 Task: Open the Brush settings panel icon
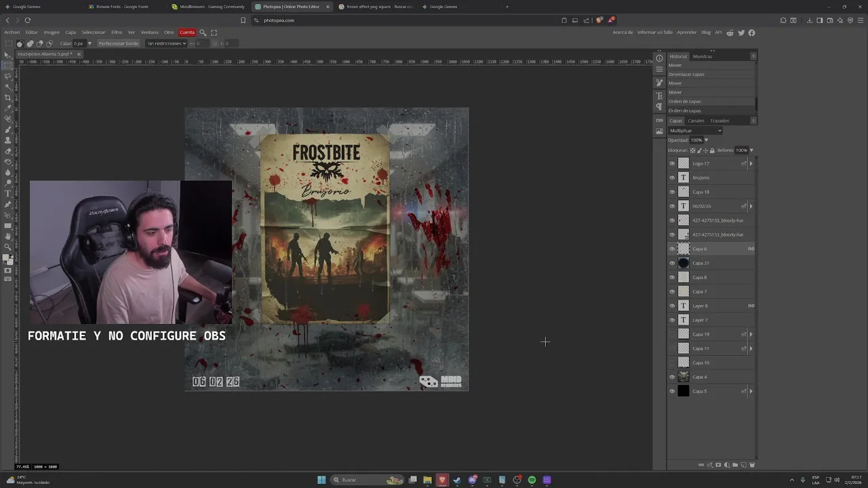659,83
